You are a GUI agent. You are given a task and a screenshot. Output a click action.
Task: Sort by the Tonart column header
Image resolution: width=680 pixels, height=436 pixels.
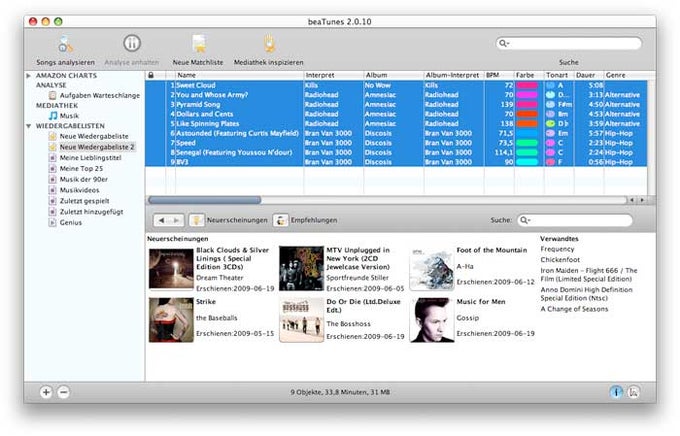click(559, 75)
